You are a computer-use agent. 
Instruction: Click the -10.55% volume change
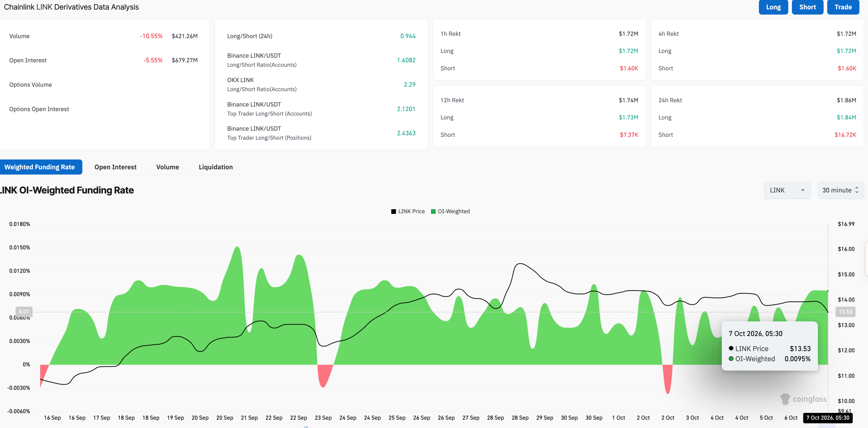point(151,36)
